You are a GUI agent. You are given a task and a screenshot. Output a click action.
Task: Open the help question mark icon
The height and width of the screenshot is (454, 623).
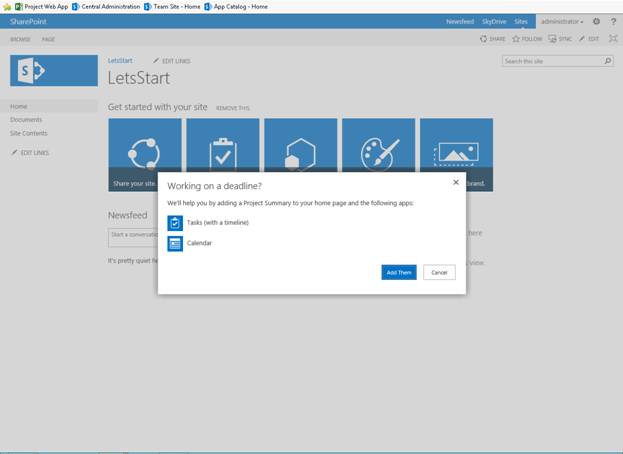pos(613,21)
